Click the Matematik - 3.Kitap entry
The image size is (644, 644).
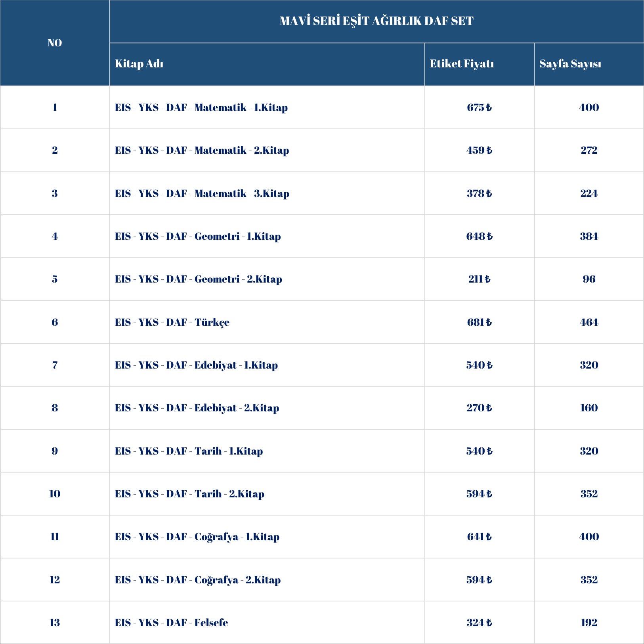202,193
